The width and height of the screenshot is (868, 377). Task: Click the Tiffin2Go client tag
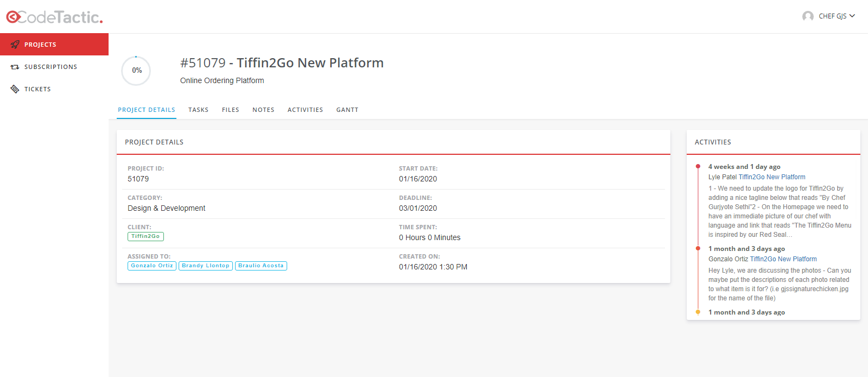point(145,236)
